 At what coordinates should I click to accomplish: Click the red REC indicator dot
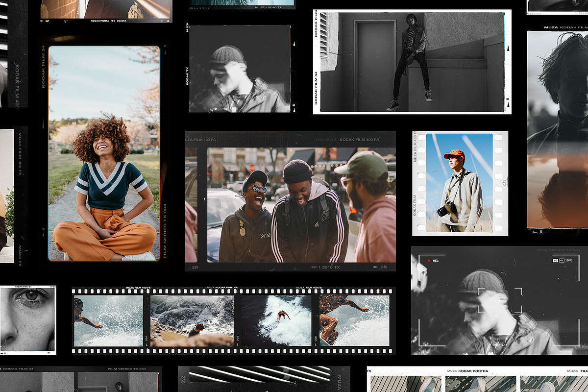428,261
